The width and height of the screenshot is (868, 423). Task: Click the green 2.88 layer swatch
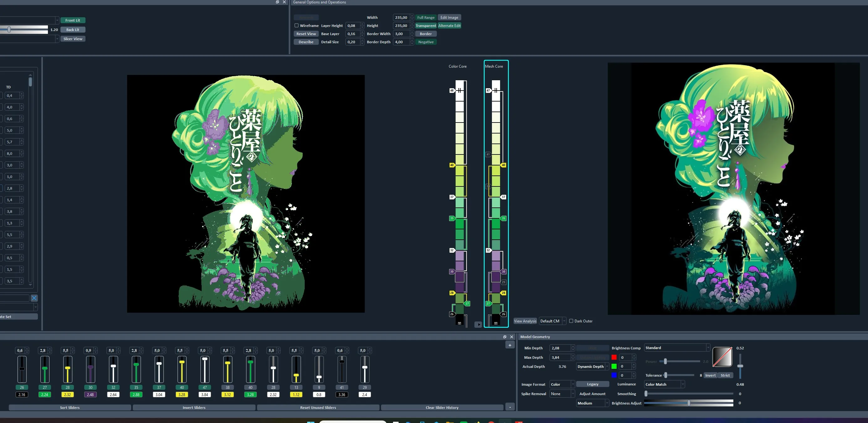136,394
